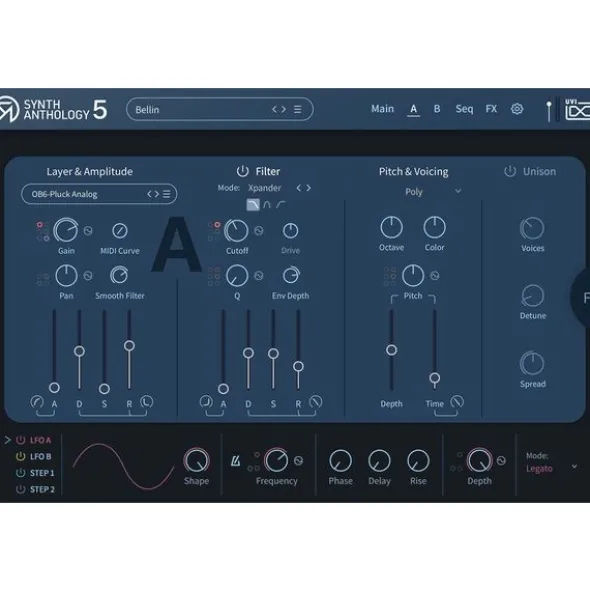This screenshot has width=590, height=591.
Task: Toggle STEP 1 power button
Action: tap(20, 473)
